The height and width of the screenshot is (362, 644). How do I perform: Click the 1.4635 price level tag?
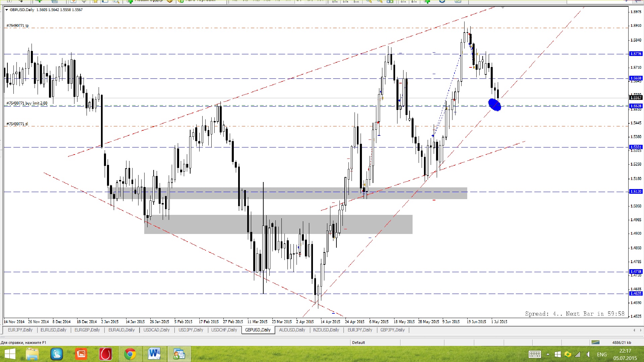coord(636,293)
